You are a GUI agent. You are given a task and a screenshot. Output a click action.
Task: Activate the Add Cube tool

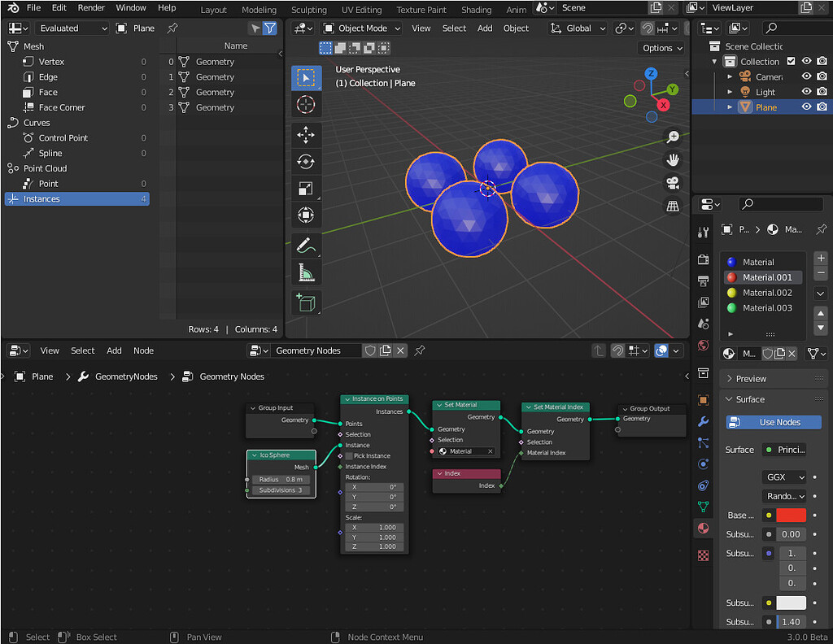pos(305,302)
